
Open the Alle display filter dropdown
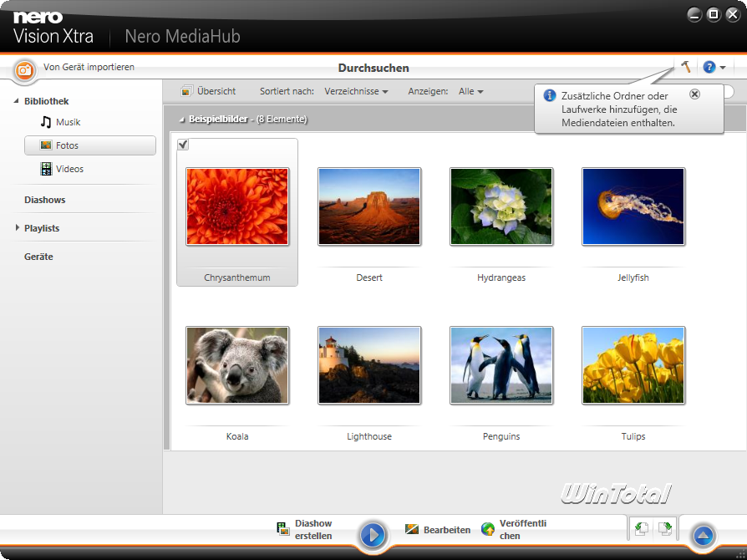pos(470,91)
